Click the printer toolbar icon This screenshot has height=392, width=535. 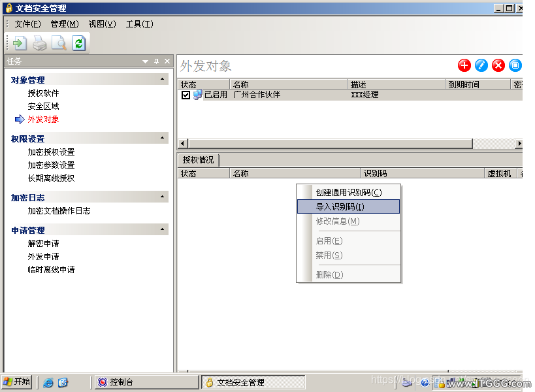point(40,43)
